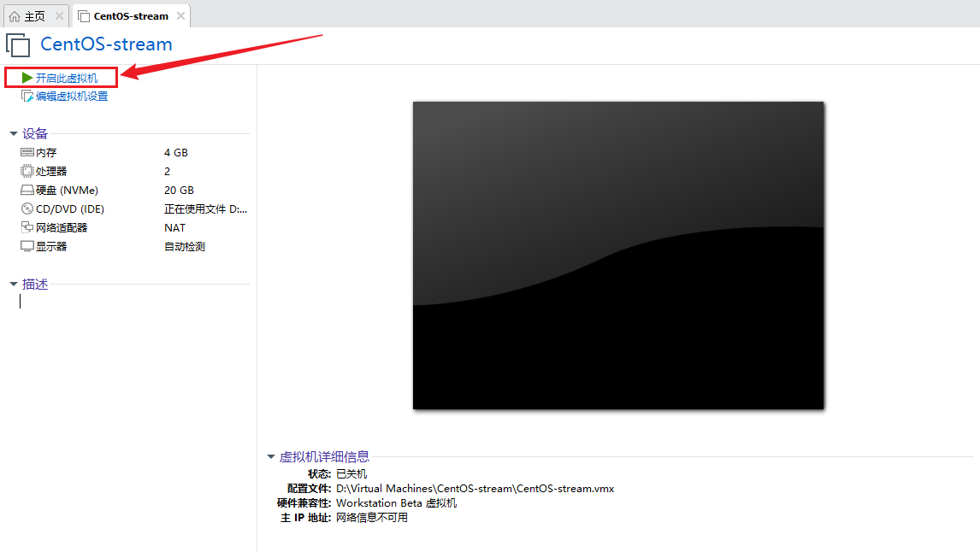Click the 网络信息不可用 IP address text
980x552 pixels.
click(372, 517)
